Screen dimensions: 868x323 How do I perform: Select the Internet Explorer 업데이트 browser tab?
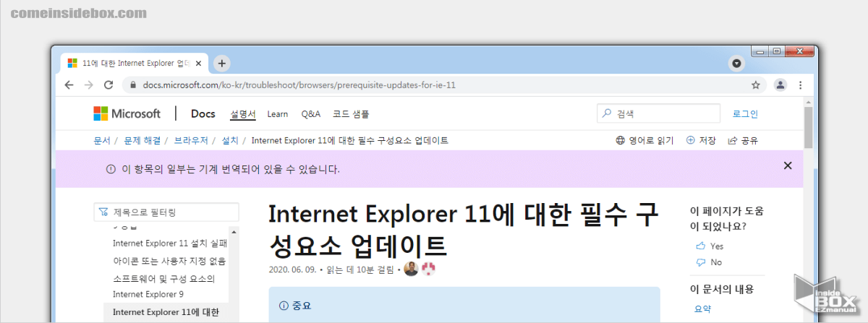pos(135,63)
